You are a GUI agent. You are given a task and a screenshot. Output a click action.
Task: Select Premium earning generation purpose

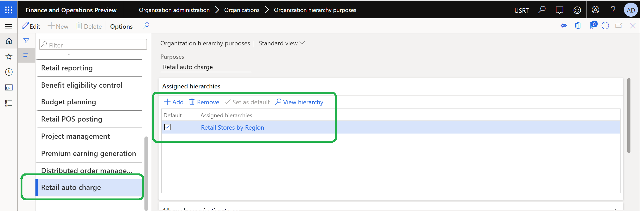[89, 154]
